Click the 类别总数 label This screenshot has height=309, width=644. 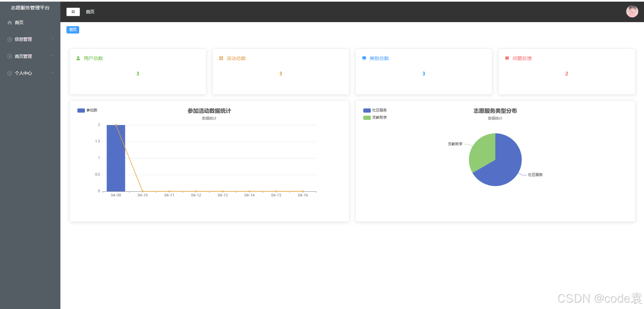tap(379, 58)
